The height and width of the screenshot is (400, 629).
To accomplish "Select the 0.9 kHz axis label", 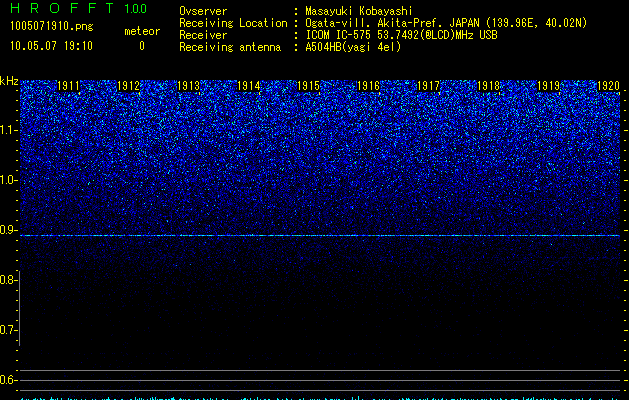I will (9, 230).
